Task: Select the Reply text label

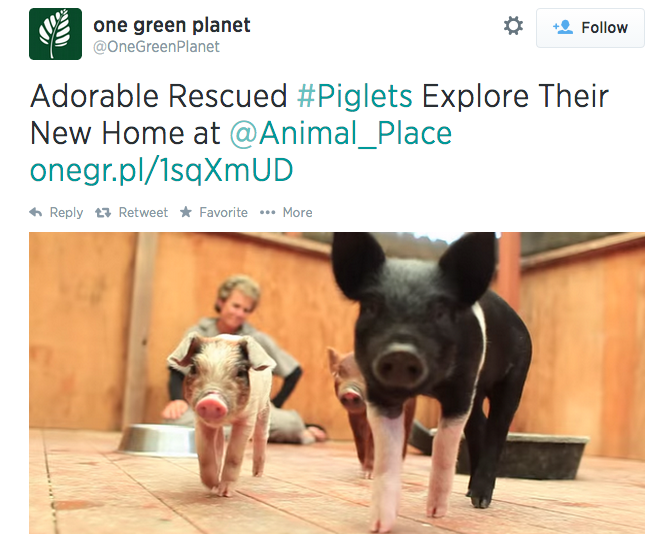Action: pos(66,213)
